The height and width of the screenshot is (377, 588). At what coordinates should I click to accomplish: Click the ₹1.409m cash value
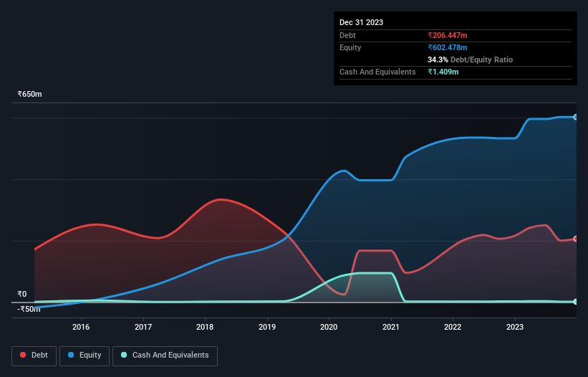pos(443,72)
